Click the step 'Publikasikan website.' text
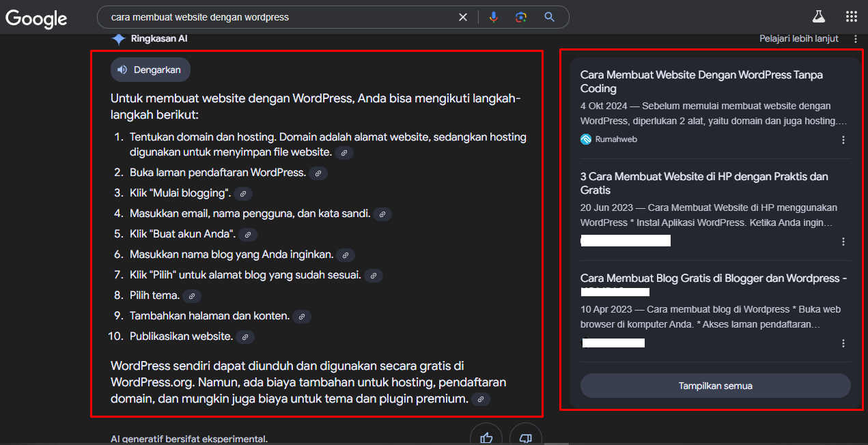The width and height of the screenshot is (868, 445). 181,336
